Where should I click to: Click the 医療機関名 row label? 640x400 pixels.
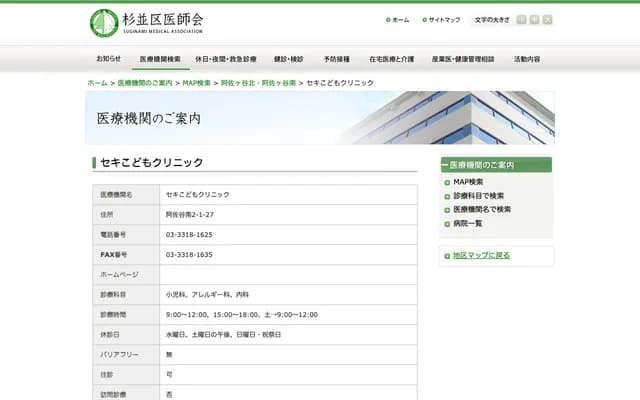(x=116, y=195)
